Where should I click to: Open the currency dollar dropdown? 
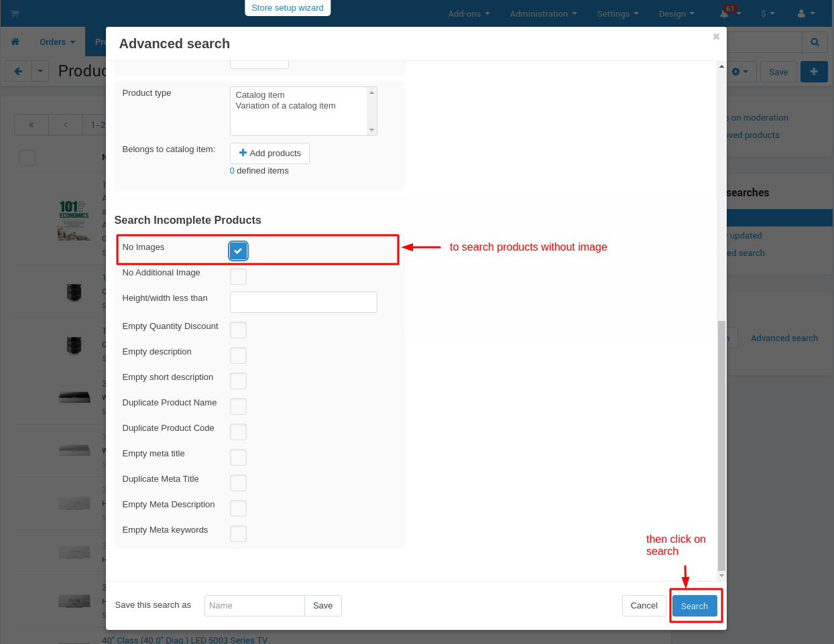768,13
